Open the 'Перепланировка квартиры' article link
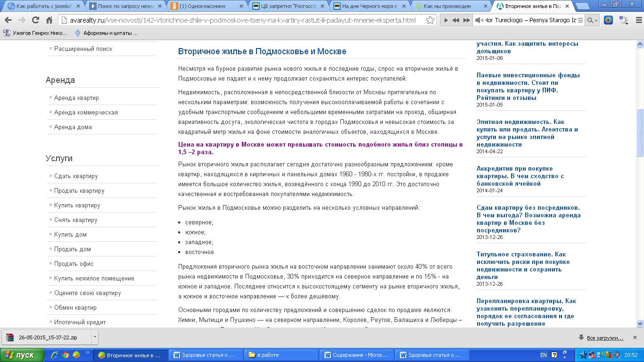The image size is (644, 362). click(527, 312)
